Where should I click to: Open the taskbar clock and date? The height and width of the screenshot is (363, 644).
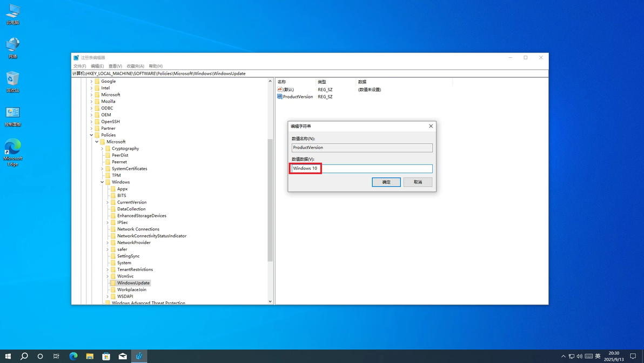click(x=614, y=357)
